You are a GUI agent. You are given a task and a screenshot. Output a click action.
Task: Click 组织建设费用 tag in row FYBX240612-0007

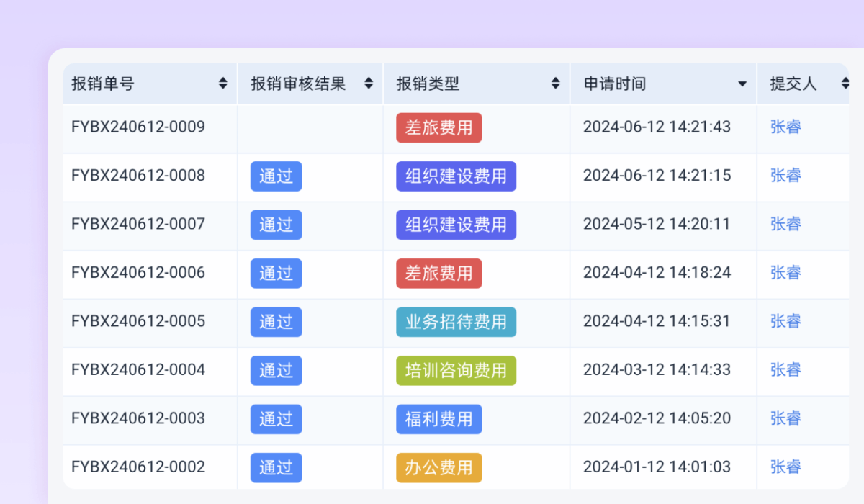(456, 225)
